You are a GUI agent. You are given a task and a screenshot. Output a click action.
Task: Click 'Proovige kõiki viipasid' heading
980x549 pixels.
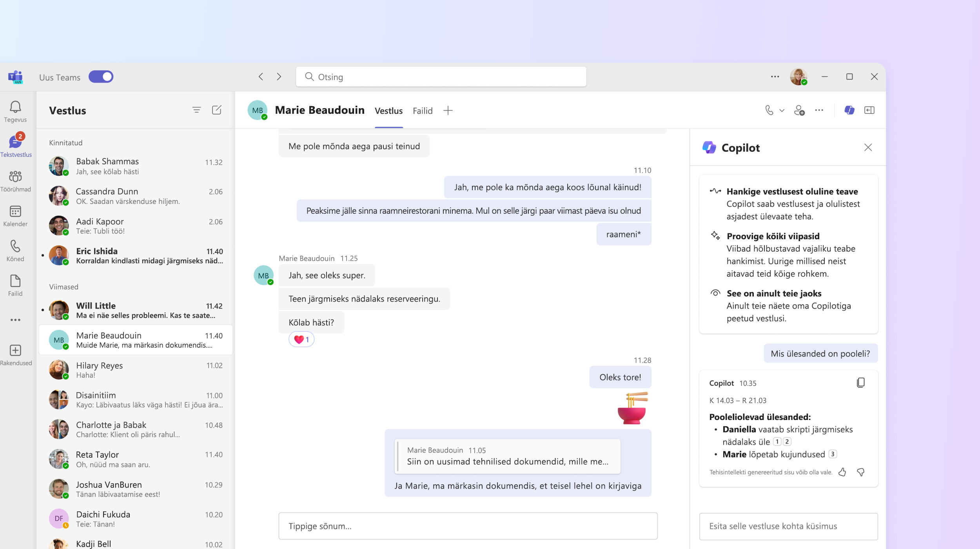pyautogui.click(x=773, y=236)
